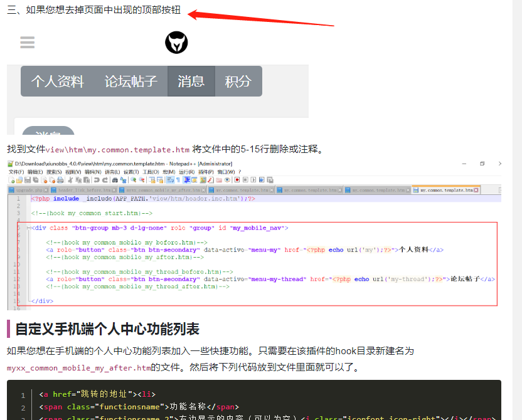Collapse the div fold marker at line 5

coord(29,228)
